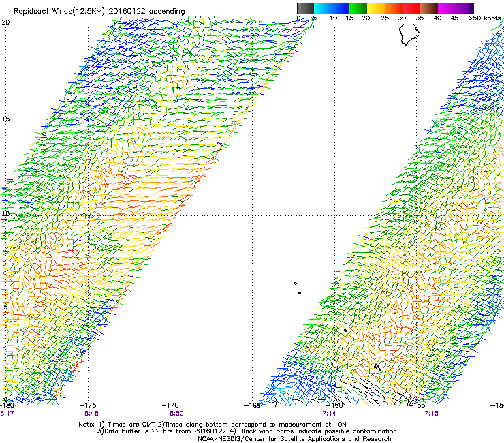Screen dimensions: 504x443
Task: Click the purple '8:47' swath time
Action: pos(7,414)
